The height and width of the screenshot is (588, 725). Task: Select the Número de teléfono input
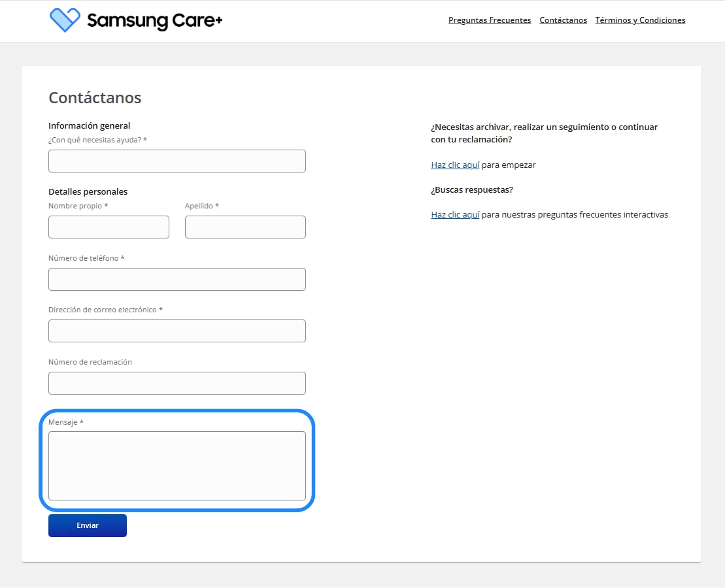pos(177,280)
